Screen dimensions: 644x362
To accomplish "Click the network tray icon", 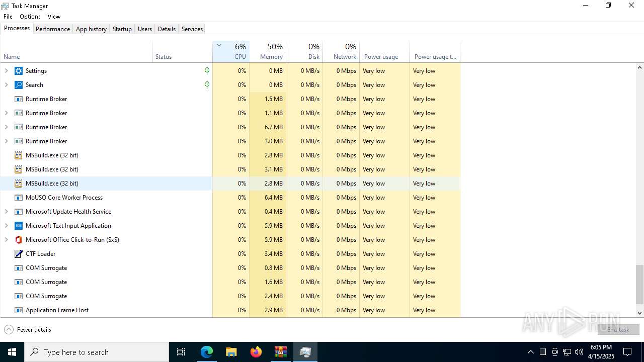I will pos(567,352).
